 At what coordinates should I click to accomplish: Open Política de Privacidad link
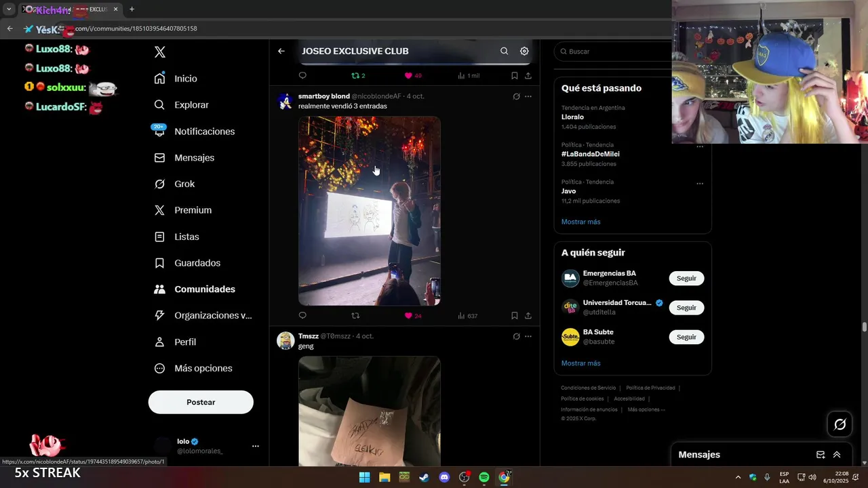[650, 388]
